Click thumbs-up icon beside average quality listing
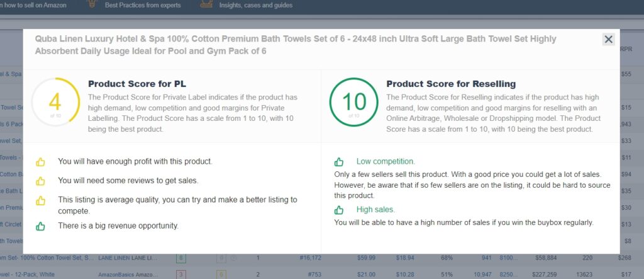This screenshot has width=644, height=279. [41, 200]
